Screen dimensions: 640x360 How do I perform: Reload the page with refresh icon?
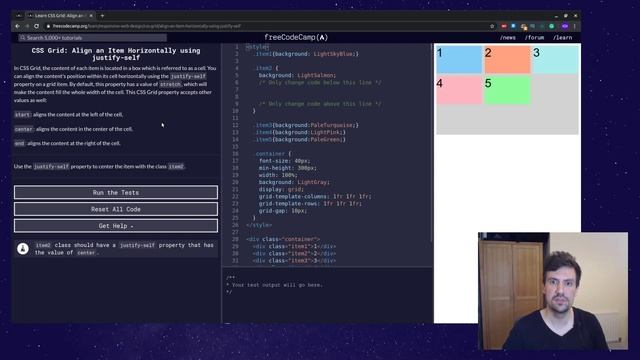tap(36, 26)
